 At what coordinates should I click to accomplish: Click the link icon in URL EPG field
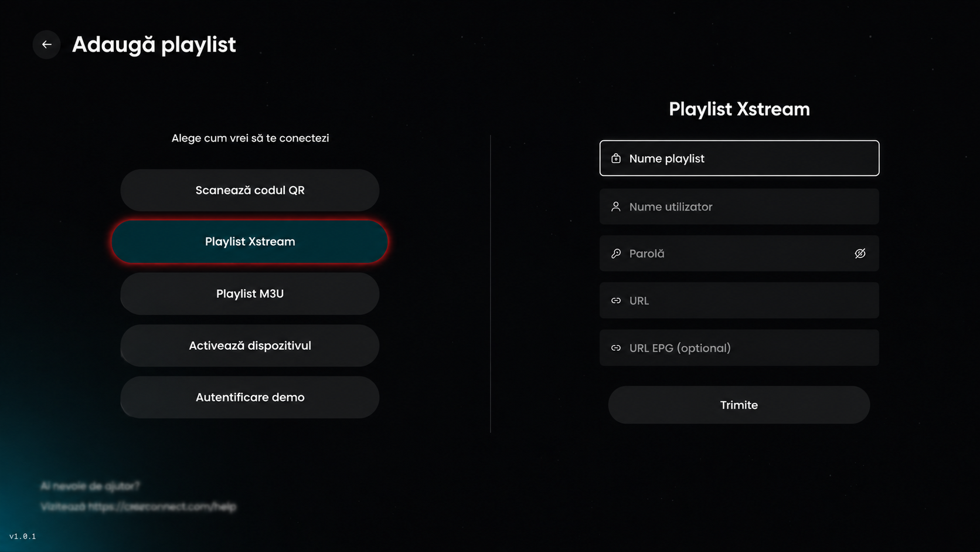click(615, 348)
